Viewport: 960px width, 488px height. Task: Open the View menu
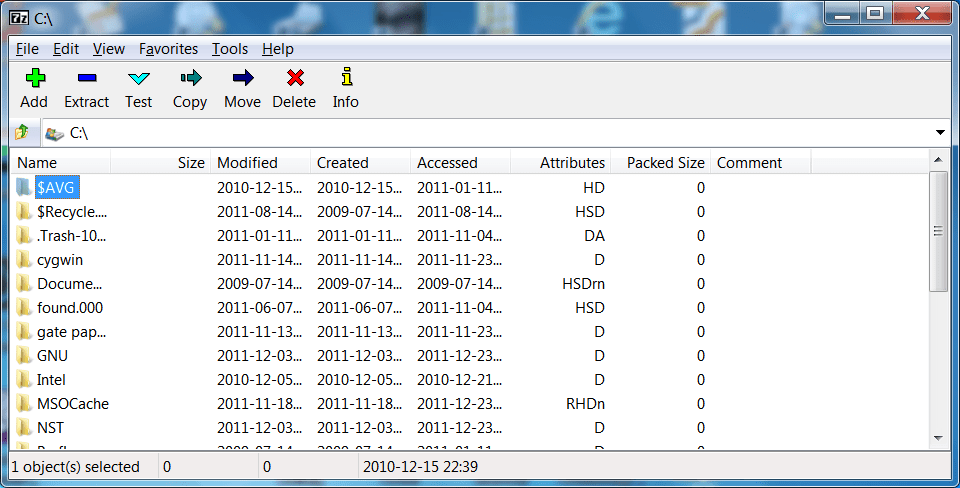[108, 49]
